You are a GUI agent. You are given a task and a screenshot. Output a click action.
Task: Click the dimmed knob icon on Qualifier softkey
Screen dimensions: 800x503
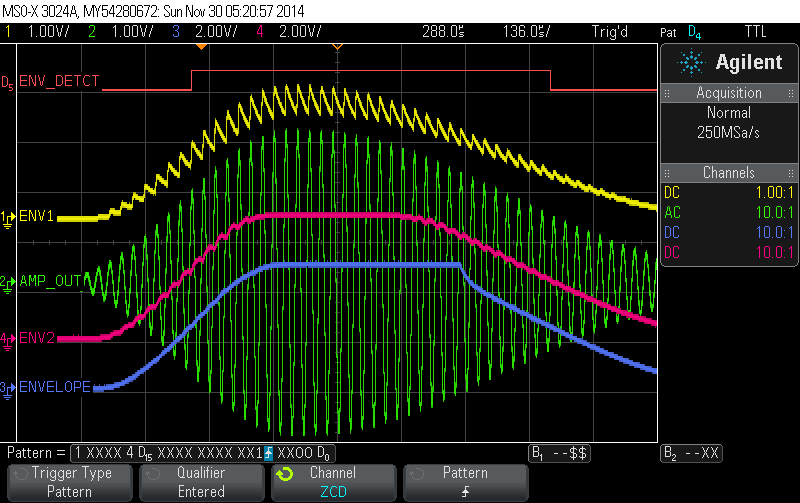(x=152, y=474)
